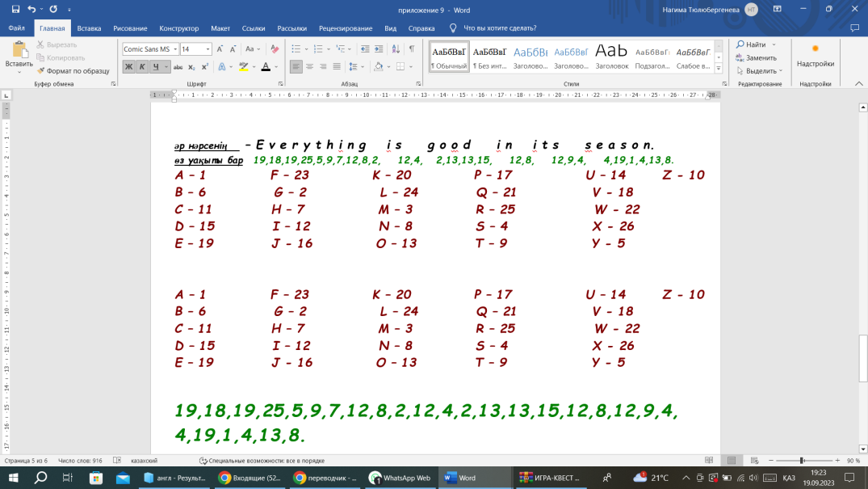Clear all formatting with the eraser icon
The image size is (868, 489).
(275, 49)
